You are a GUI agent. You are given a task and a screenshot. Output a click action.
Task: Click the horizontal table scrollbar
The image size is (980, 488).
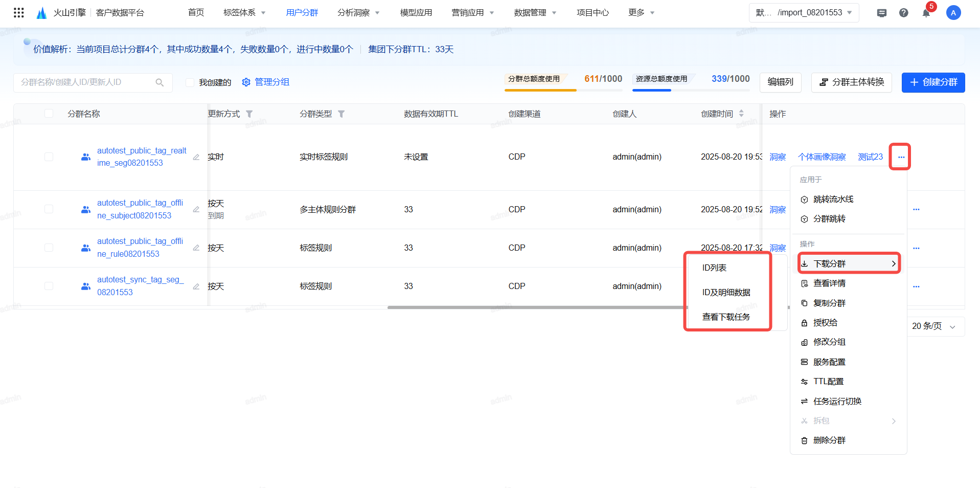coord(537,307)
